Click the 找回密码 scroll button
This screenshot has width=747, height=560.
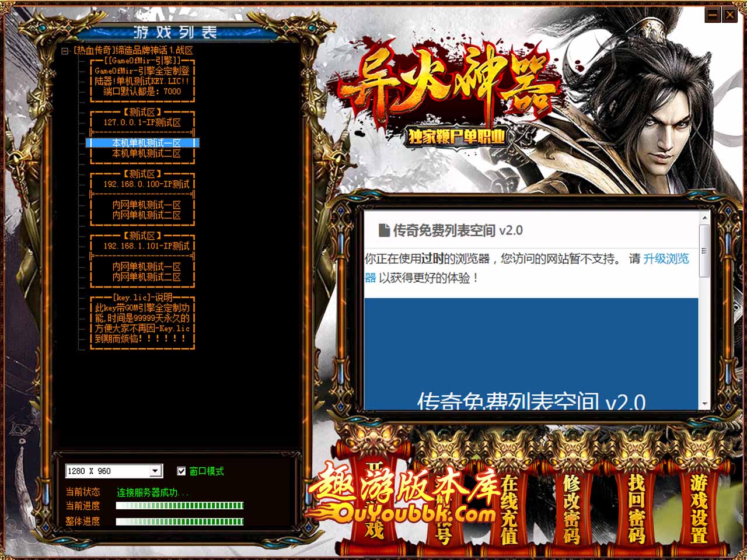(x=636, y=509)
